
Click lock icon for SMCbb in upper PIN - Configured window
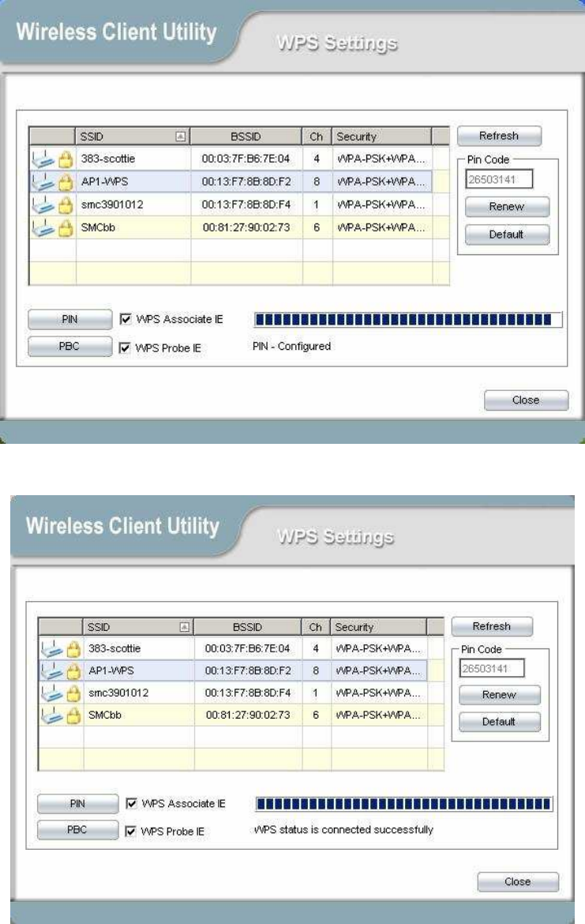pyautogui.click(x=66, y=228)
